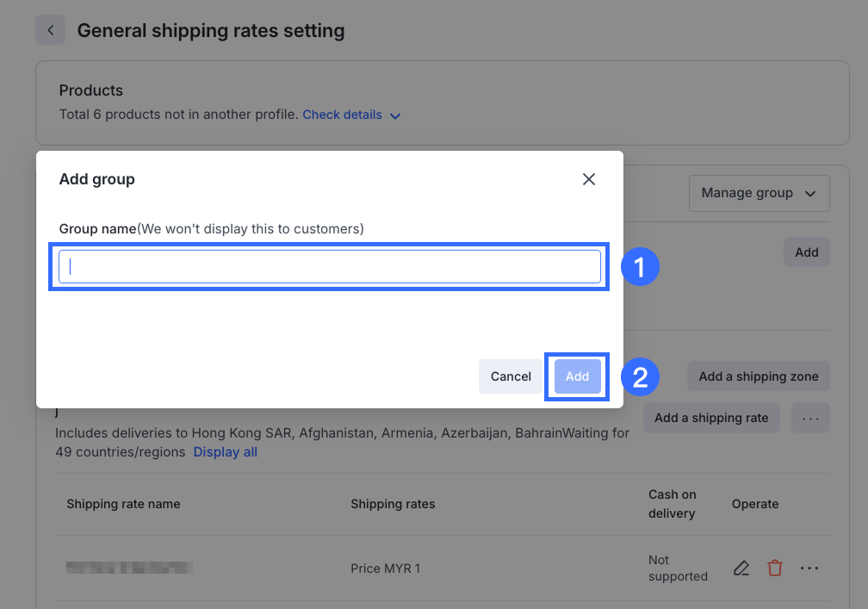Select the Price MYR 1 rate cell
Image resolution: width=868 pixels, height=609 pixels.
coord(385,569)
